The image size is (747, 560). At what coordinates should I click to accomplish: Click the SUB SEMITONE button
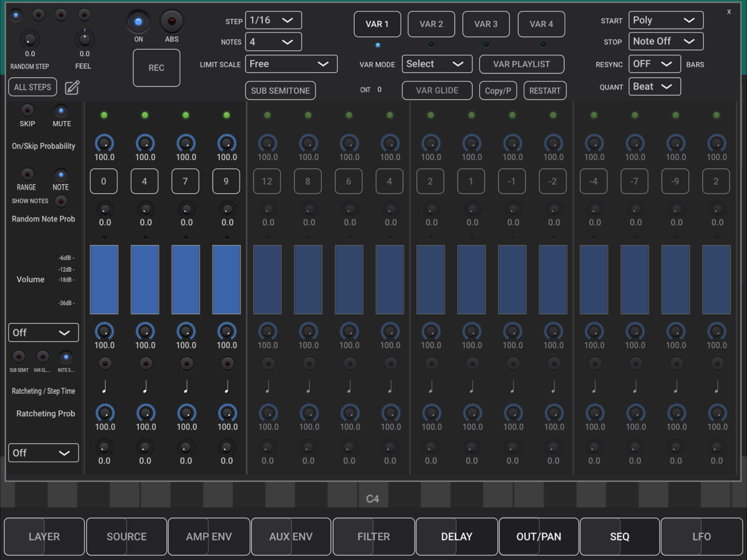pyautogui.click(x=281, y=90)
